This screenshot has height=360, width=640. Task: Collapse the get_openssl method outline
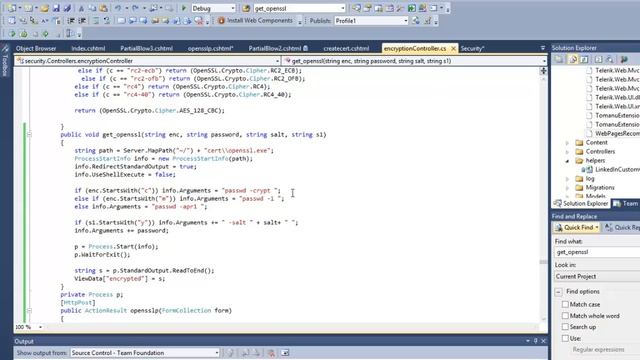coord(29,134)
